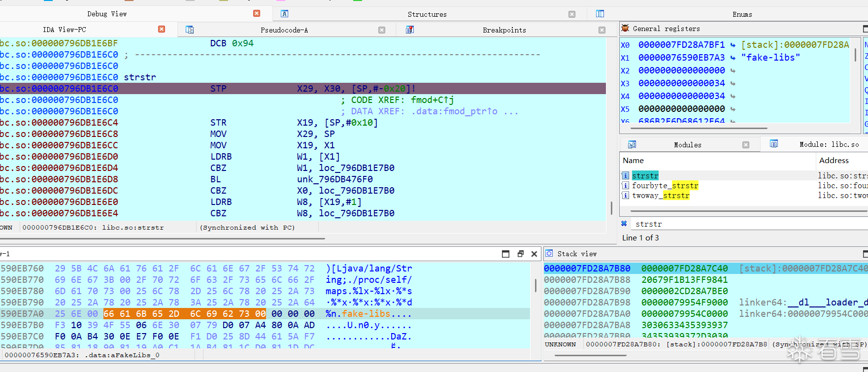Click the strstr filter input field
Screen dimensions: 868x372
coord(749,224)
